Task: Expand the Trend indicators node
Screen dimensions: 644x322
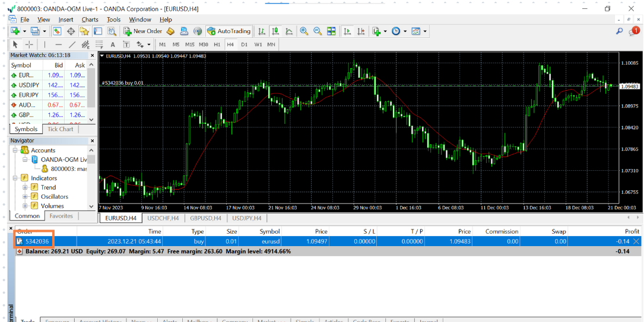Action: [25, 187]
